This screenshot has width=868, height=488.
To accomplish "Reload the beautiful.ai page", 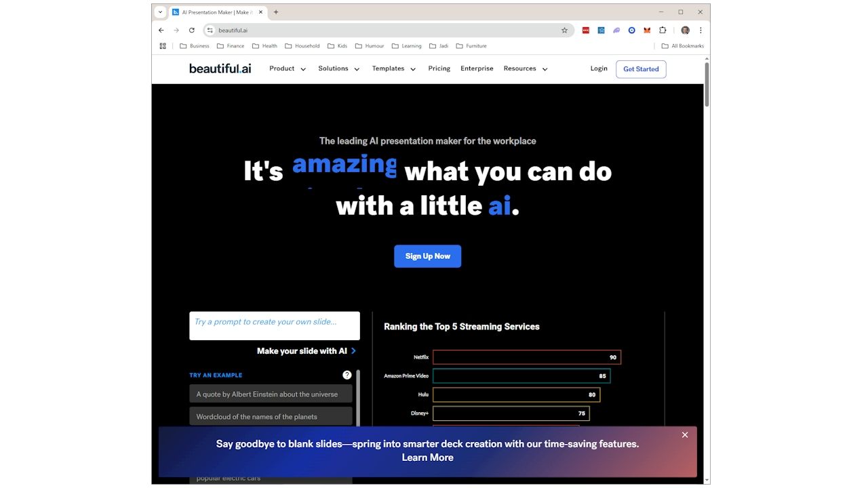I will pyautogui.click(x=192, y=30).
